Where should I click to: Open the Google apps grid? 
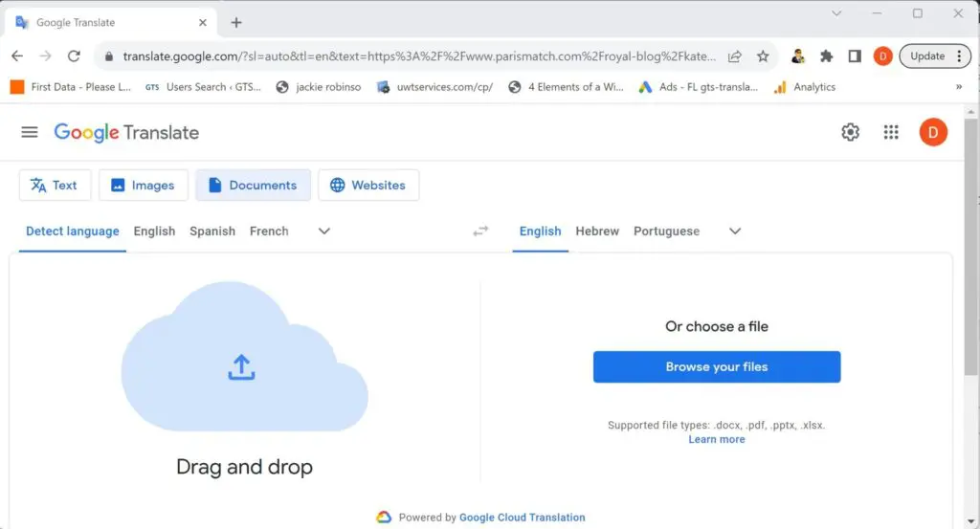point(891,132)
